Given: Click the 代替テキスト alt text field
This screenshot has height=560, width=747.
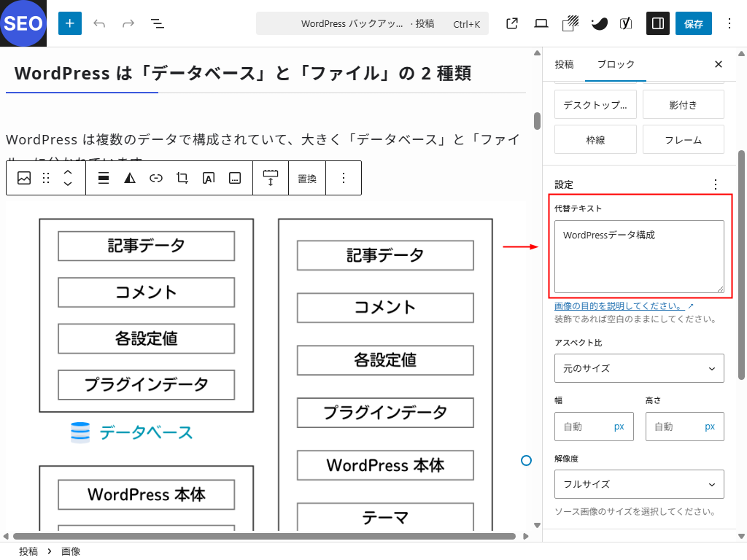Looking at the screenshot, I should point(639,256).
